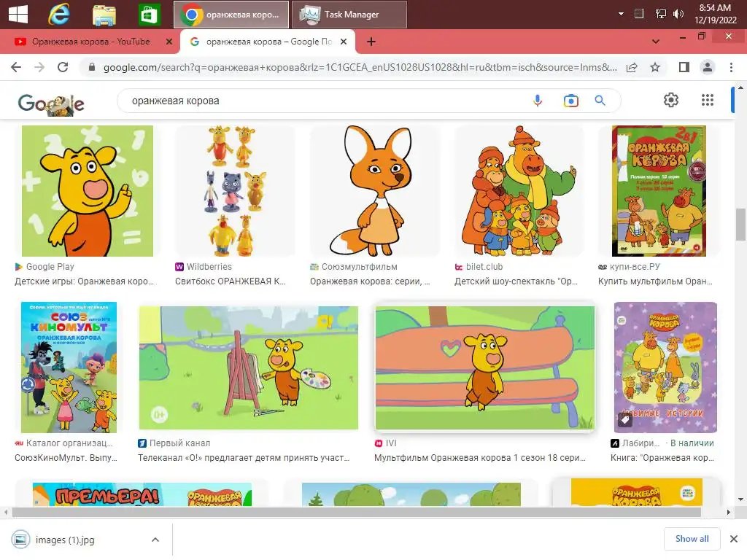Go forward in browser history
The width and height of the screenshot is (747, 560).
point(39,67)
